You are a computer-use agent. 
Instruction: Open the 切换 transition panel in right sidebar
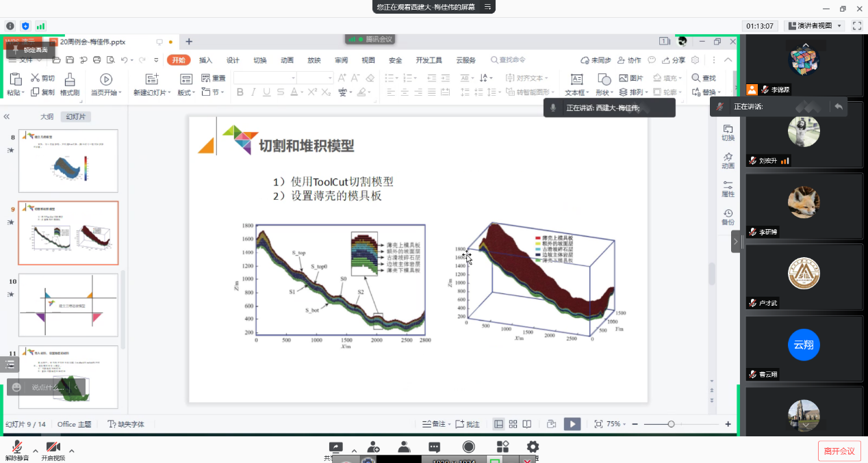point(728,133)
